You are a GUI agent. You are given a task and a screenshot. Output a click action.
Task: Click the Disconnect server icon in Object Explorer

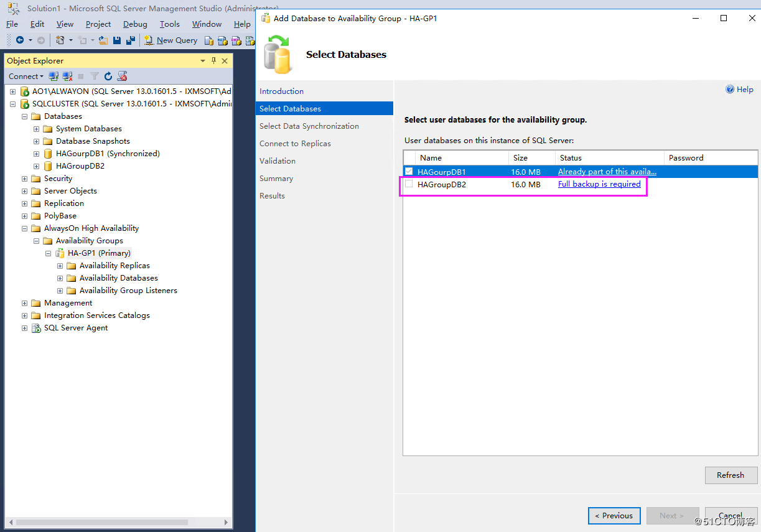pyautogui.click(x=66, y=76)
